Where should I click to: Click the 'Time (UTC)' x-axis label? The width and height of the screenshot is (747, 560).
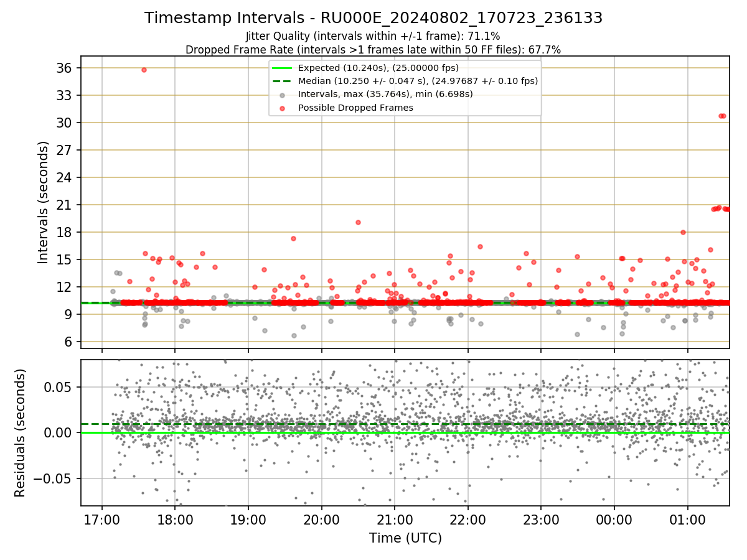(405, 538)
